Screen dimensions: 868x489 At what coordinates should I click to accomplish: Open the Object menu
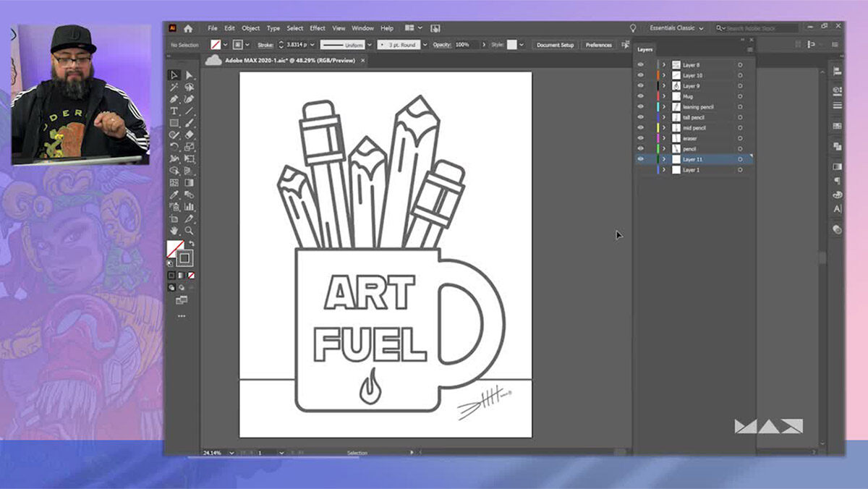[251, 28]
